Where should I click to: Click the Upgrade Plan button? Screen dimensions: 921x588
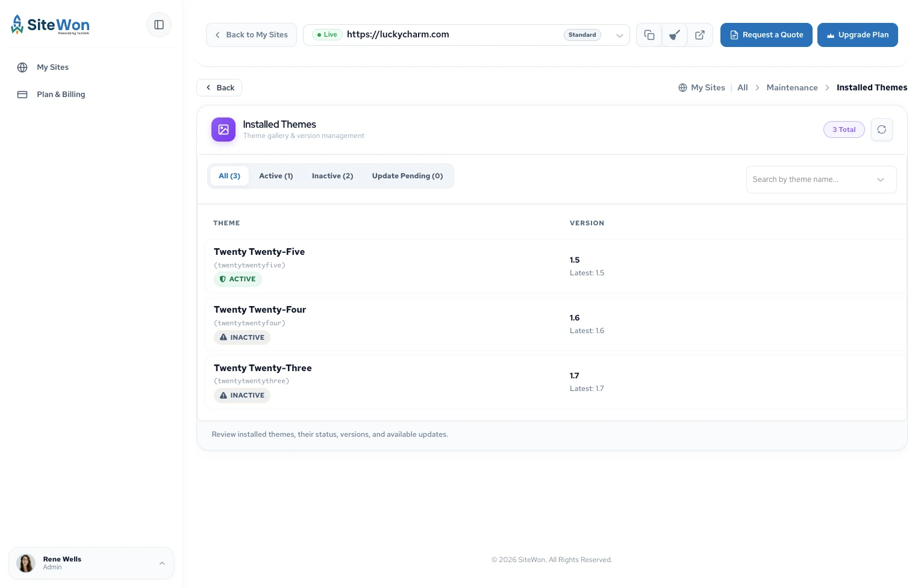[x=858, y=35]
